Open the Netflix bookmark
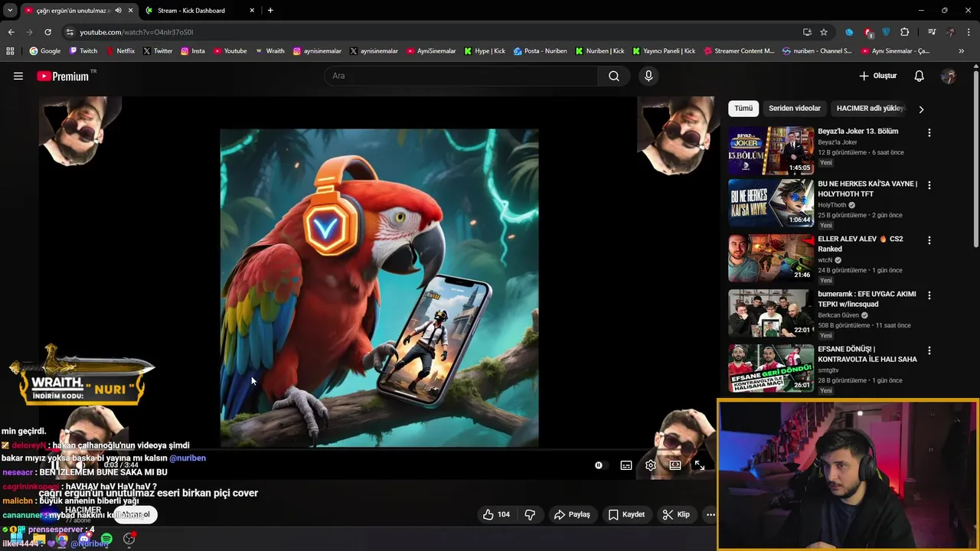 (x=119, y=51)
